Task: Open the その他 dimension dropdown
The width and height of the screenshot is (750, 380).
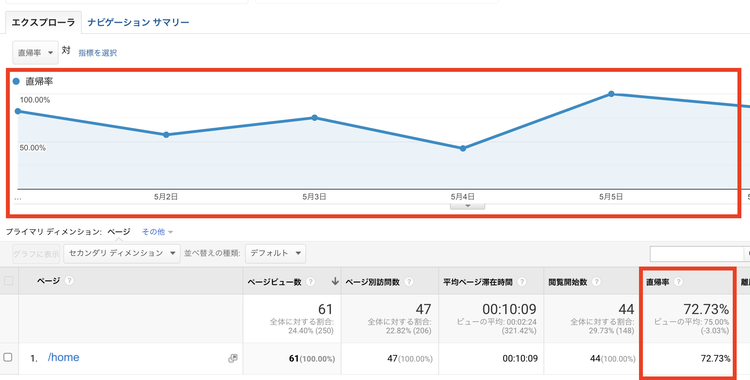Action: (x=157, y=232)
